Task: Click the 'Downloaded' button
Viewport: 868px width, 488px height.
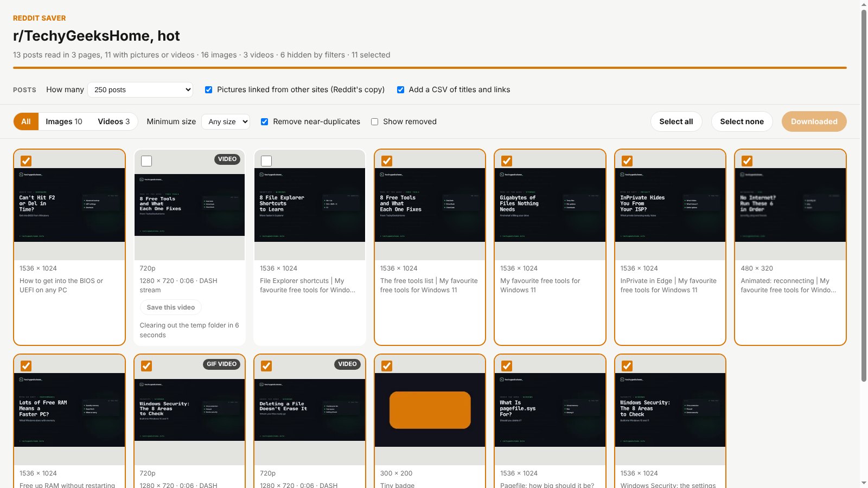Action: [814, 121]
